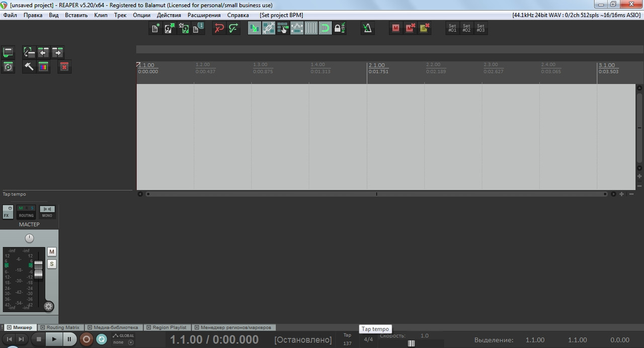Click the 4/4 time signature field
644x348 pixels.
tap(369, 339)
